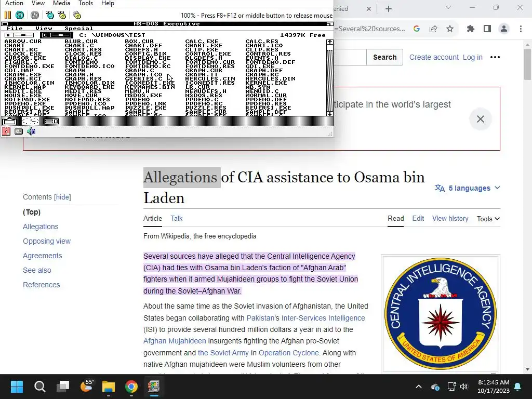Pause the emulated machine with the pause icon
This screenshot has height=399, width=532.
tap(7, 15)
